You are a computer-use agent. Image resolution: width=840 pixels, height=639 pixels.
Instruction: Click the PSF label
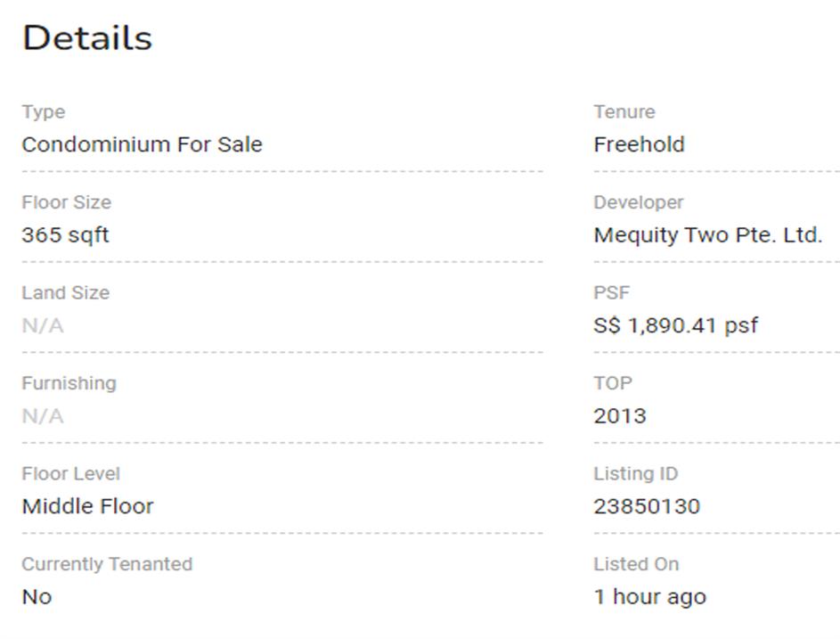[x=611, y=292]
